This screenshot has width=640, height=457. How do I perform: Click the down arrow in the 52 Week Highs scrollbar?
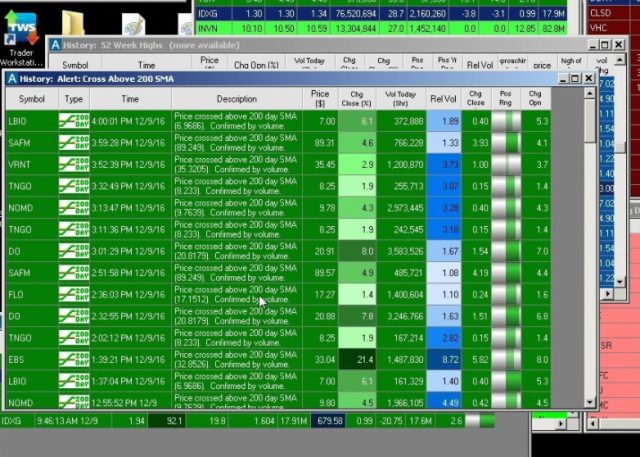(x=620, y=282)
